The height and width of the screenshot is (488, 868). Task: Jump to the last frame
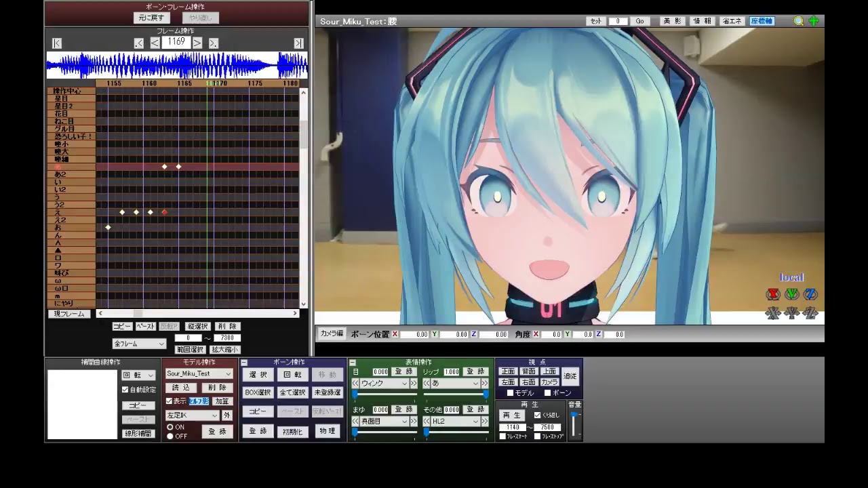coord(298,43)
